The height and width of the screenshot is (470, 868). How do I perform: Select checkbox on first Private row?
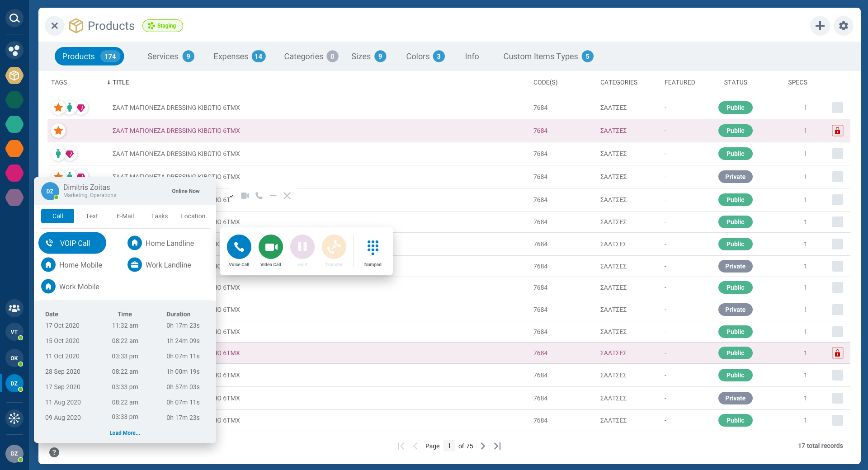837,177
